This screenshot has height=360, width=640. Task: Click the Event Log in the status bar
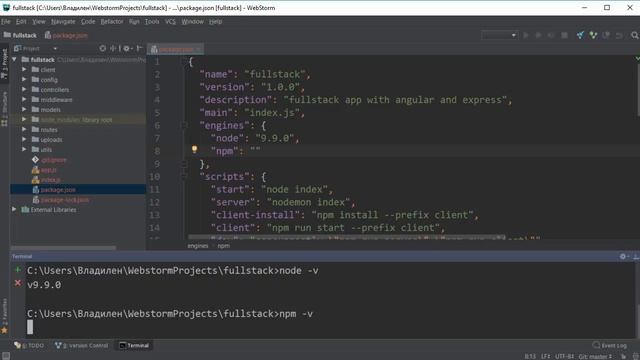click(x=609, y=345)
